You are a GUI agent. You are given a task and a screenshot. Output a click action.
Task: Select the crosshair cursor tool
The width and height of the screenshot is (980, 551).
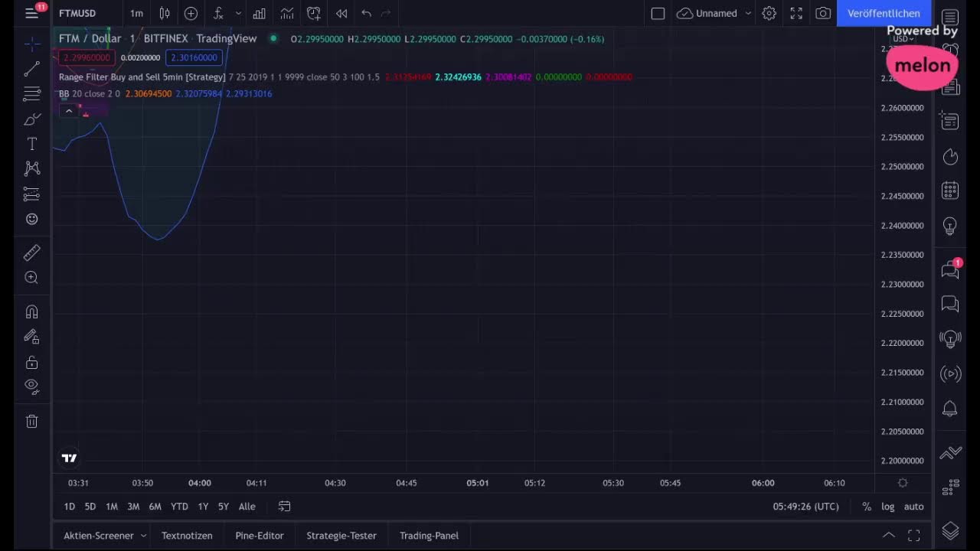tap(31, 45)
